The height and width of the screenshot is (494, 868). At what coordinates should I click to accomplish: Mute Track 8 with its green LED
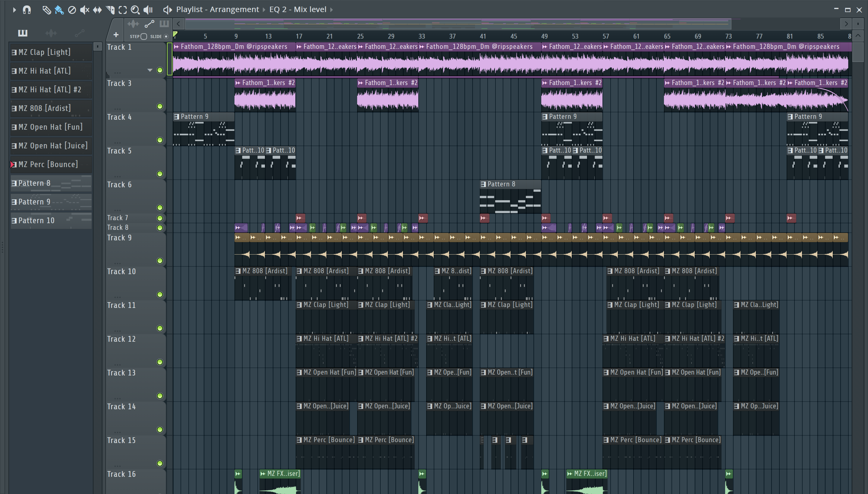[160, 228]
